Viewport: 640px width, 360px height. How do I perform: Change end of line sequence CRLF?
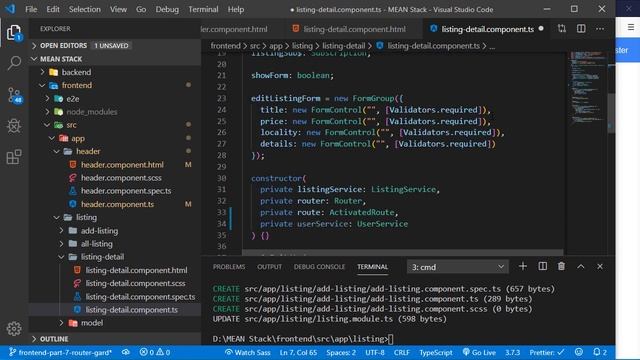click(x=402, y=352)
